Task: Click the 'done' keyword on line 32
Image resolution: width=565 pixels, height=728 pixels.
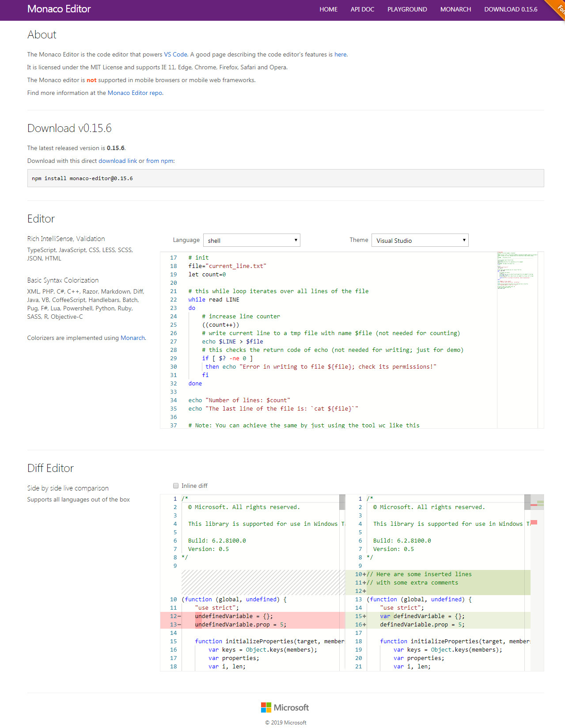Action: coord(195,383)
